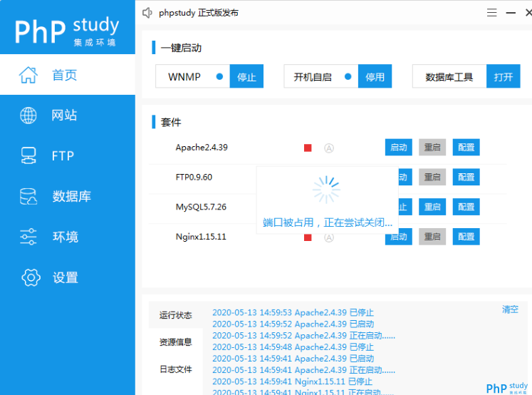Click the 开机自启 label box
532x395 pixels.
tap(321, 76)
